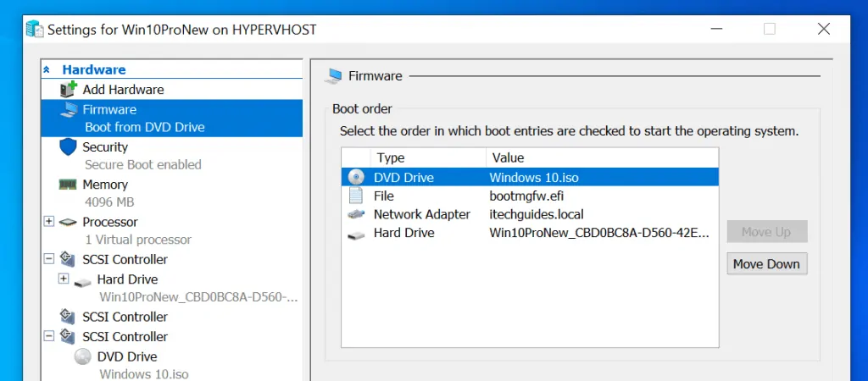The image size is (868, 381).
Task: Click the Network Adapter icon in boot list
Action: (356, 215)
